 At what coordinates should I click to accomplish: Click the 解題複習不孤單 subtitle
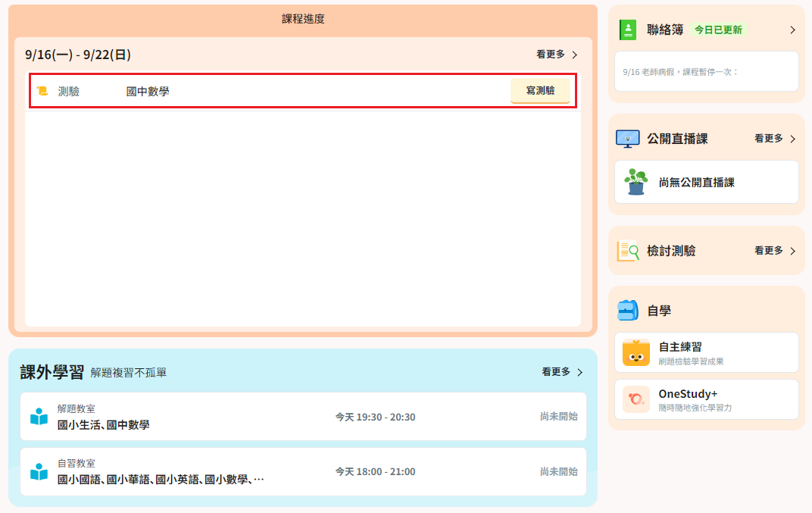(x=129, y=373)
